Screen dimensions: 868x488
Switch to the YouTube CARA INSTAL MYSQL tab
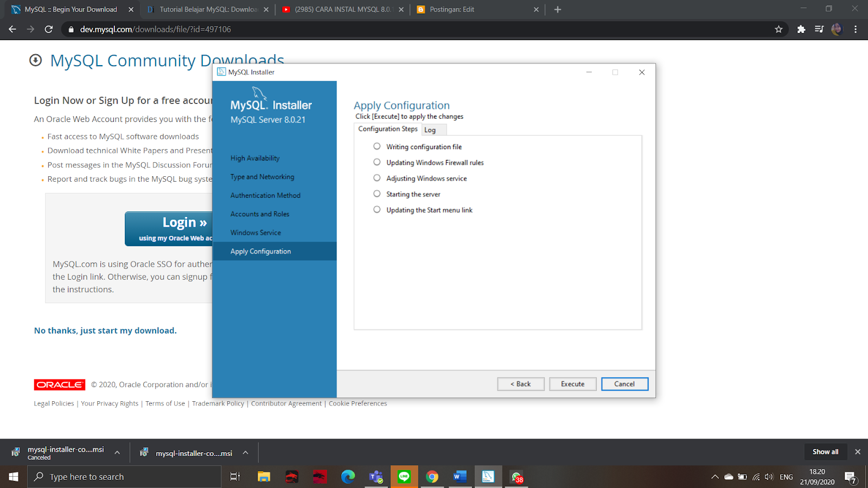(x=343, y=9)
